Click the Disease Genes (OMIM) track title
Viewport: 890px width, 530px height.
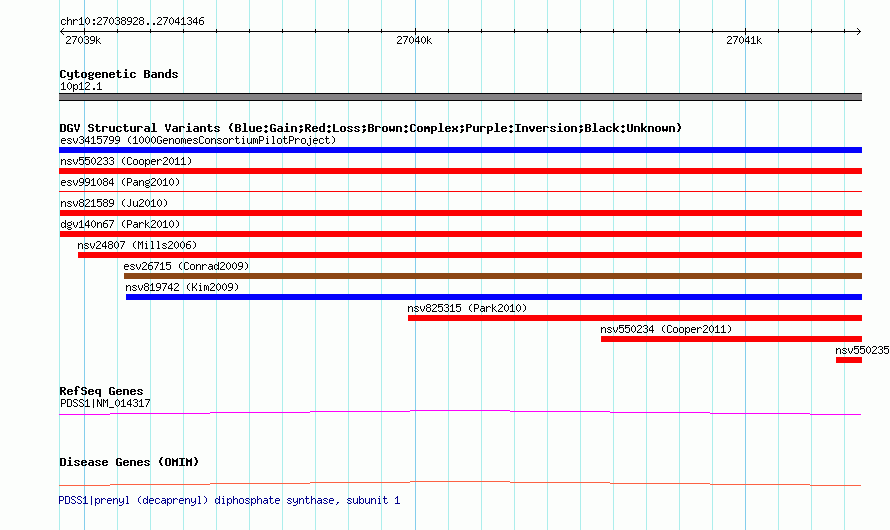pyautogui.click(x=129, y=462)
